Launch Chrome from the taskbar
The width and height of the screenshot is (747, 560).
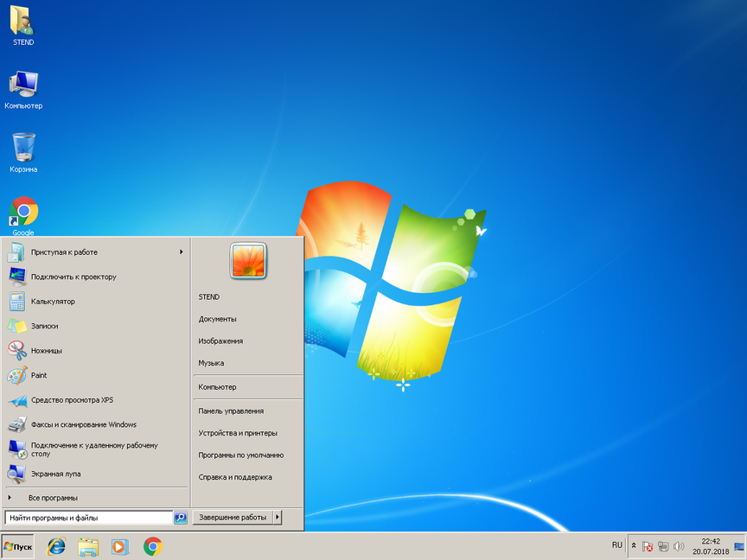(152, 546)
